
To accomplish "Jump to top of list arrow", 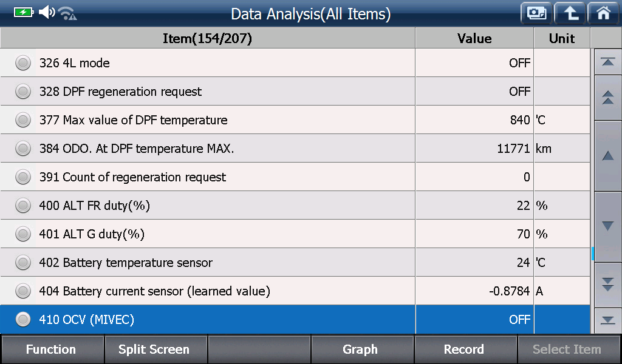I will click(x=607, y=62).
